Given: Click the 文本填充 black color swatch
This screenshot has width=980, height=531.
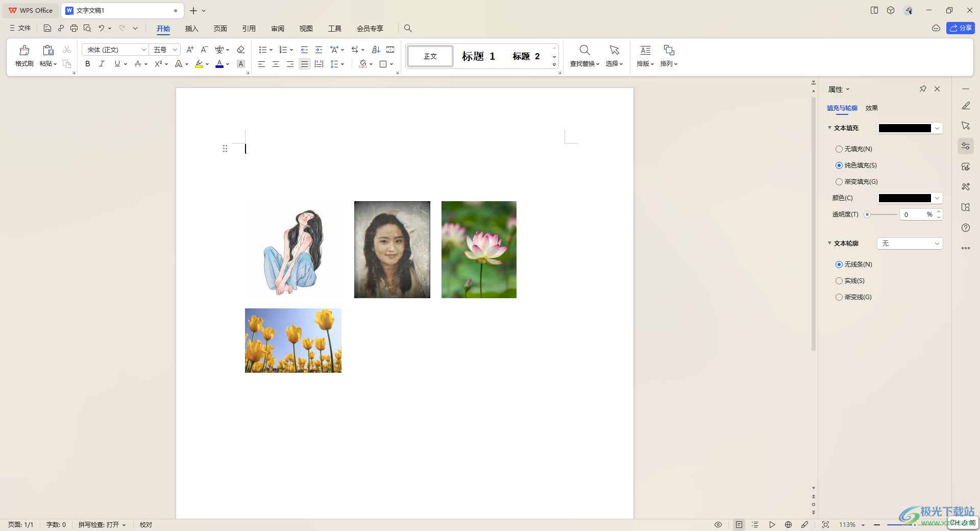Looking at the screenshot, I should pyautogui.click(x=904, y=128).
